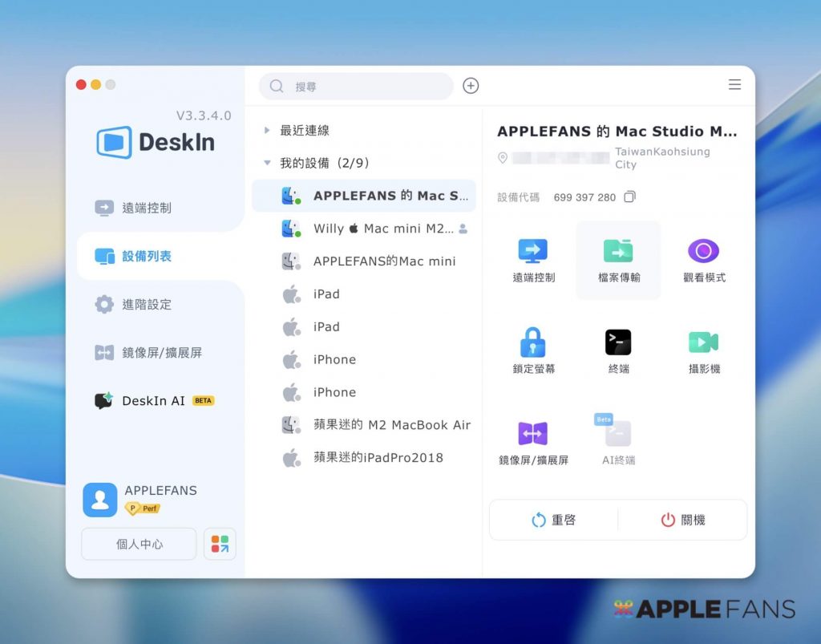Image resolution: width=821 pixels, height=644 pixels.
Task: Enter 觀看模式 view mode
Action: click(x=703, y=260)
